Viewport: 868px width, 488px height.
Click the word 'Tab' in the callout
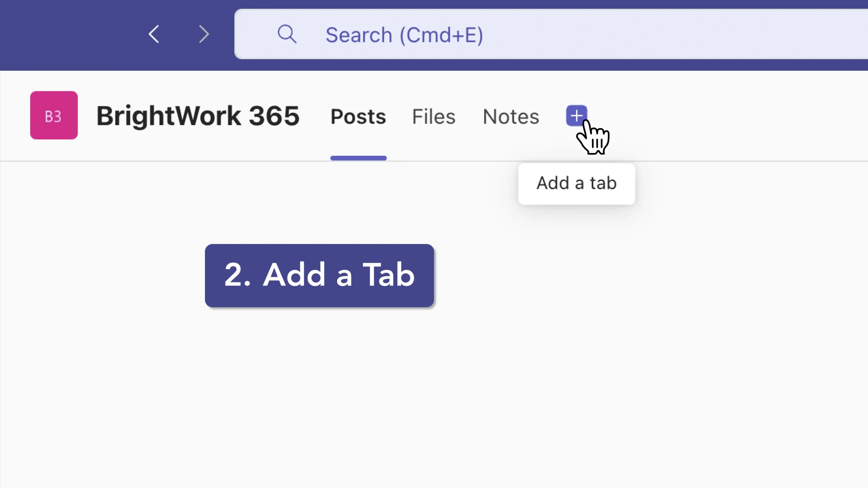(x=389, y=274)
